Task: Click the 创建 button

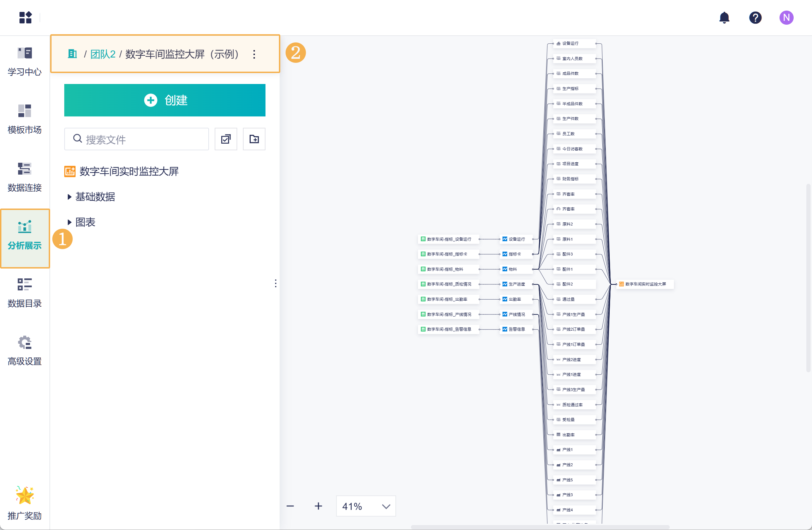Action: click(x=165, y=100)
